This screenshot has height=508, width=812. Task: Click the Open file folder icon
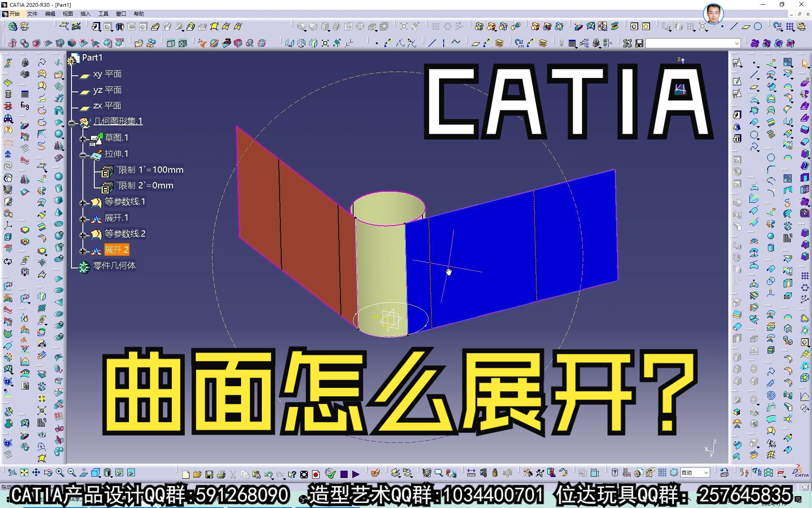coord(197,474)
